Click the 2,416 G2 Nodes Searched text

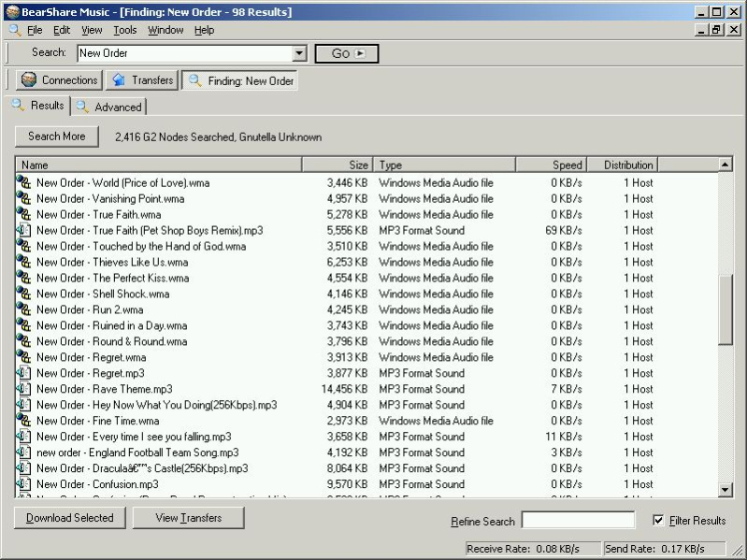coord(218,137)
